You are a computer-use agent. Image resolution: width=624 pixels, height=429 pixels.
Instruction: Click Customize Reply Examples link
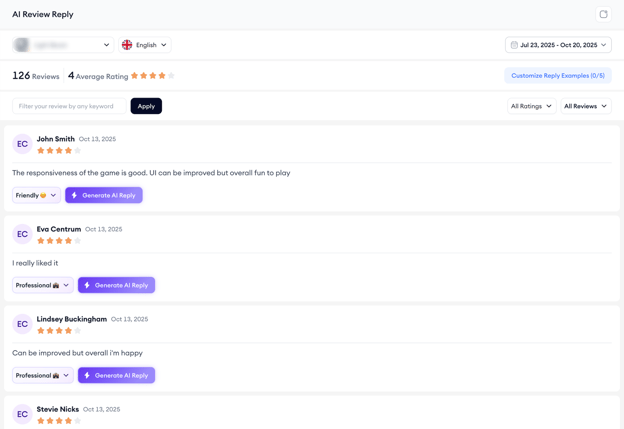coord(557,76)
